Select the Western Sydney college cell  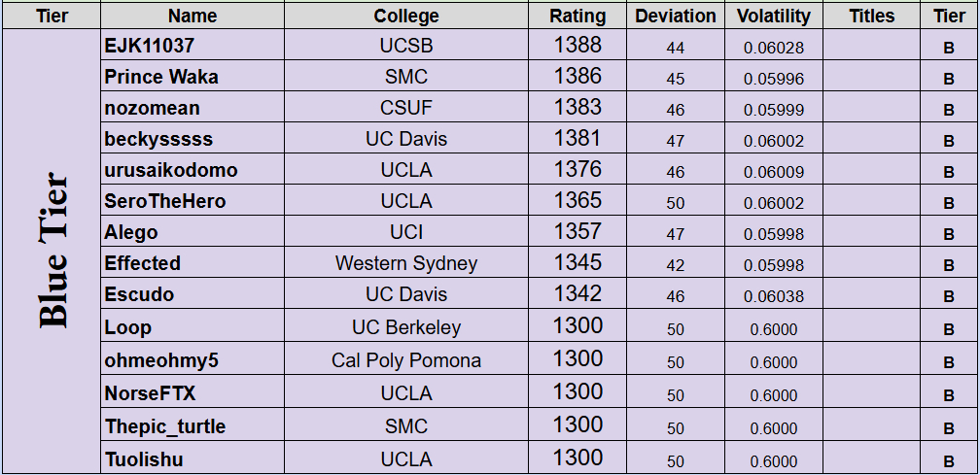(x=406, y=263)
